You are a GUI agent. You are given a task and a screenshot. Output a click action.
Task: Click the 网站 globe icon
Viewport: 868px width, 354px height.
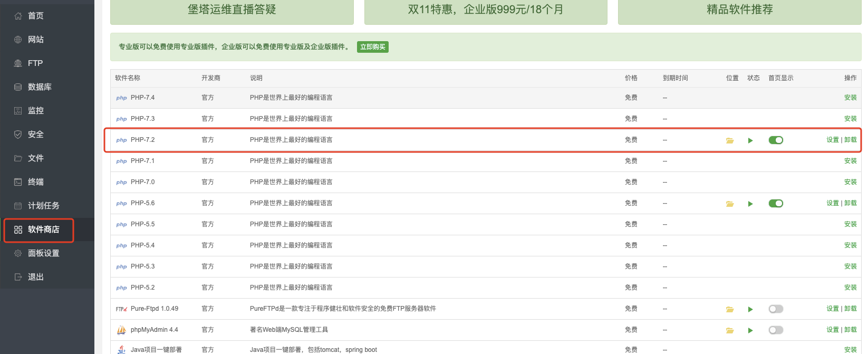coord(18,40)
